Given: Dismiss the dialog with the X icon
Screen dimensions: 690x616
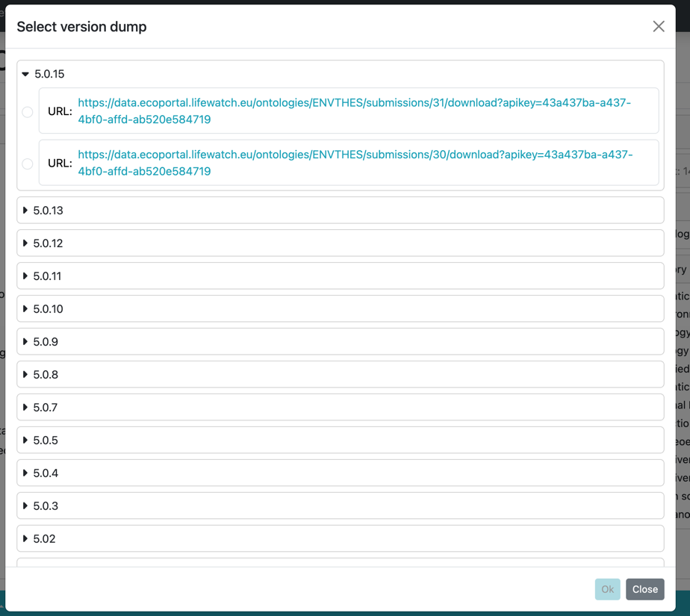Looking at the screenshot, I should [x=658, y=26].
